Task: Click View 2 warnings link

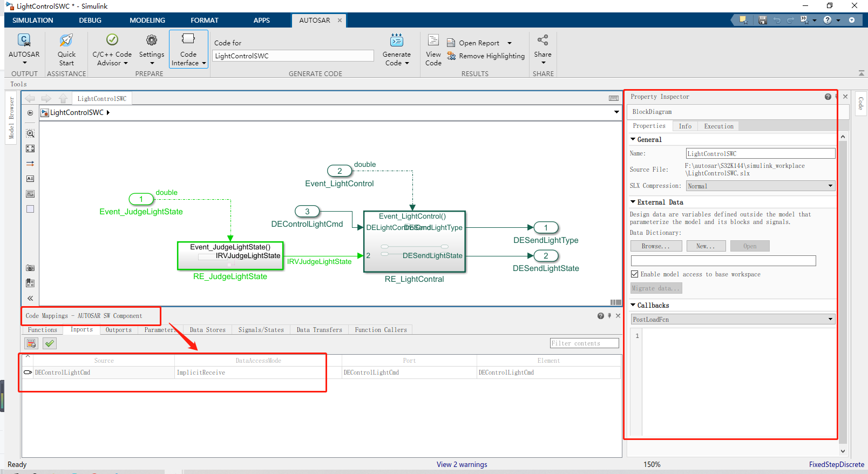Action: 462,464
